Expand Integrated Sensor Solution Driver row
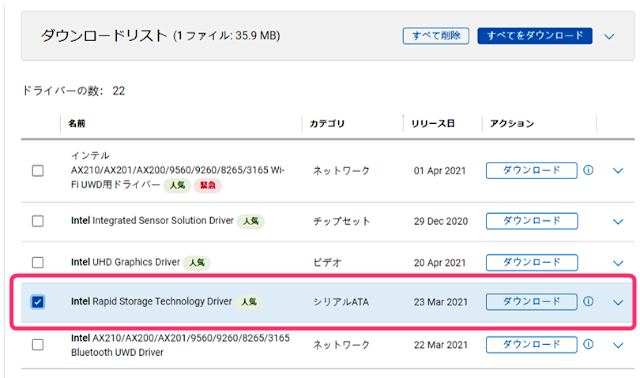Viewport: 640px width, 378px height. pos(618,222)
